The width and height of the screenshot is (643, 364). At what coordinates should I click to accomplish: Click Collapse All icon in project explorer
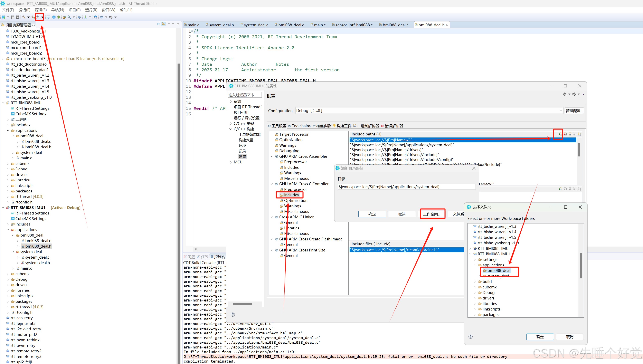[158, 24]
